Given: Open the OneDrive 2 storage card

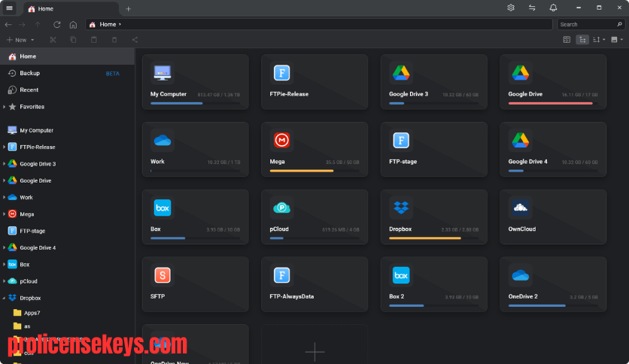Looking at the screenshot, I should click(553, 284).
